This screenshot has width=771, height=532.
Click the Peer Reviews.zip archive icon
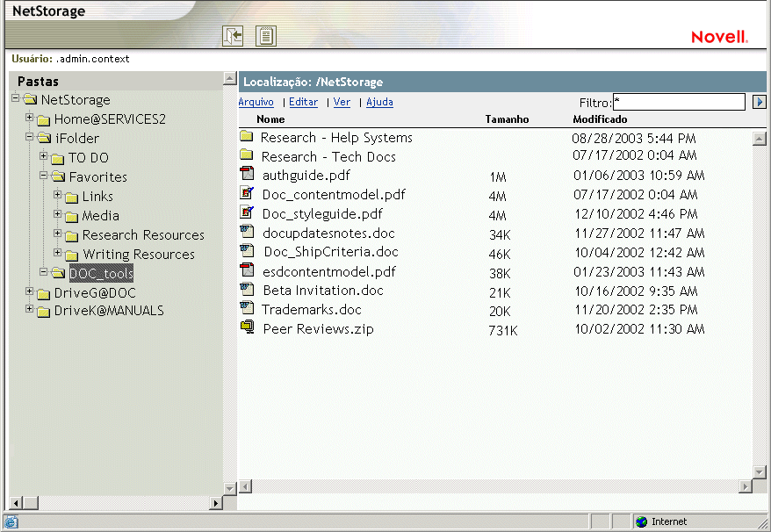point(248,327)
